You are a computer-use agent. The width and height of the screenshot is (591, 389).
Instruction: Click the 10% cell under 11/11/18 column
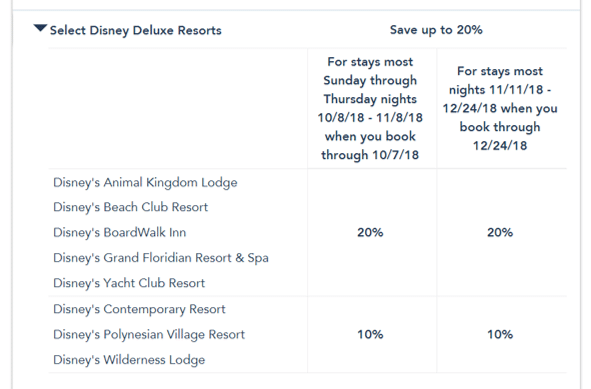tap(500, 334)
